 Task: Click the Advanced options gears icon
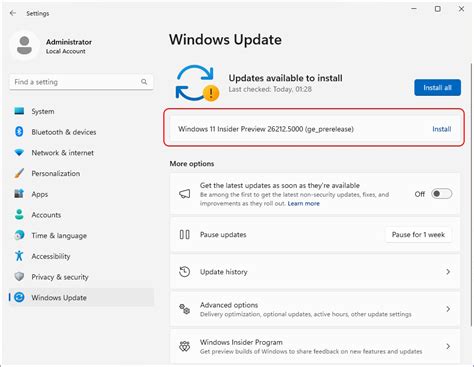[x=185, y=309]
